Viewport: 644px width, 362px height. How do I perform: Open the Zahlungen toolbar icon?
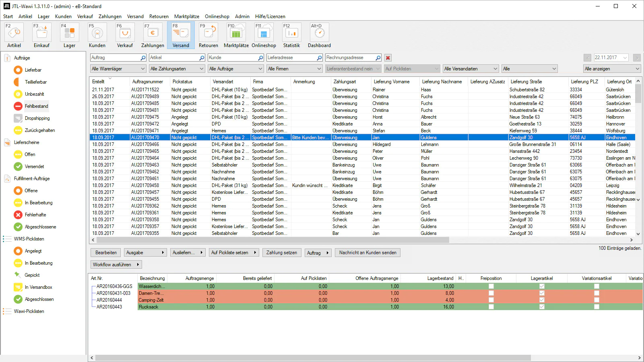(153, 33)
